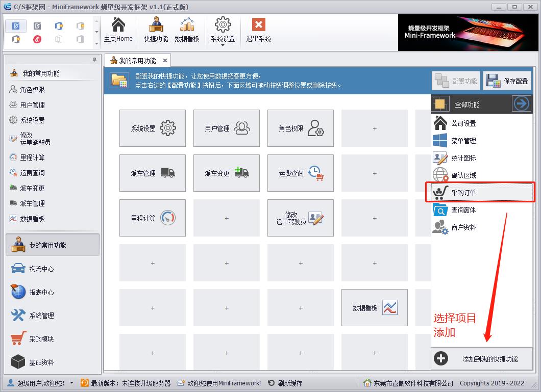Open 快捷功能 from the toolbar
This screenshot has height=392, width=541.
pos(156,30)
